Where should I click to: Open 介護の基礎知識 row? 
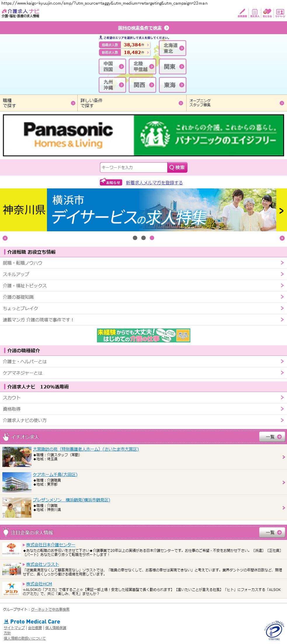(x=143, y=297)
